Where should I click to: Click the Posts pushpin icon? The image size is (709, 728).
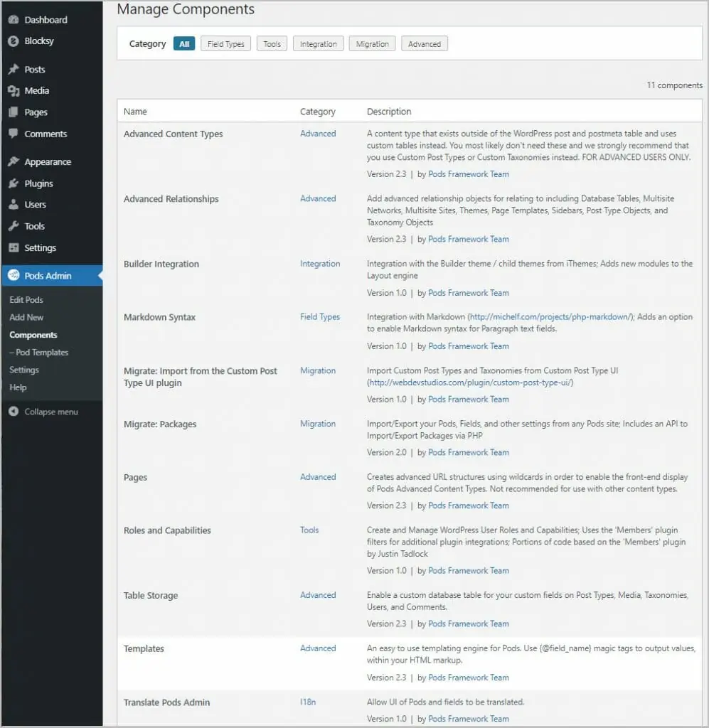coord(14,69)
